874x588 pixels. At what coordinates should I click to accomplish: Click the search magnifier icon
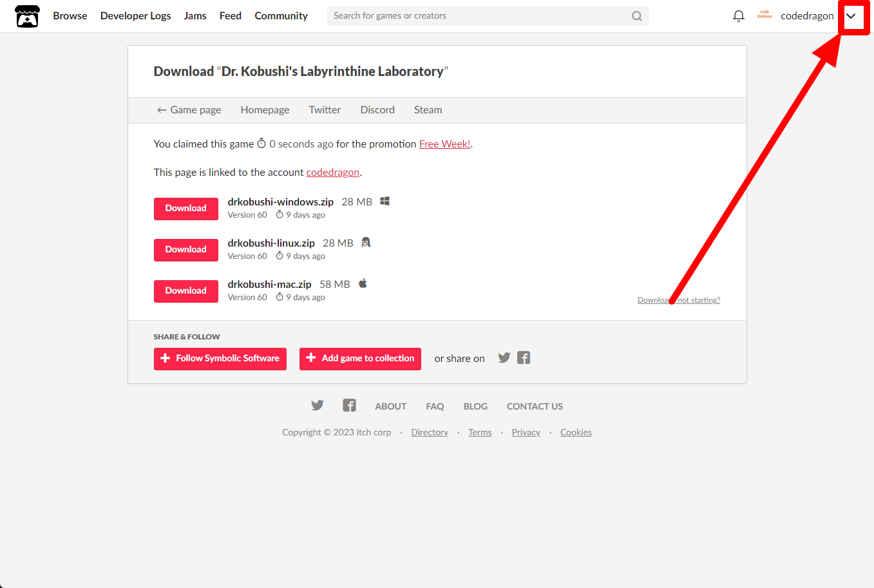click(x=636, y=16)
